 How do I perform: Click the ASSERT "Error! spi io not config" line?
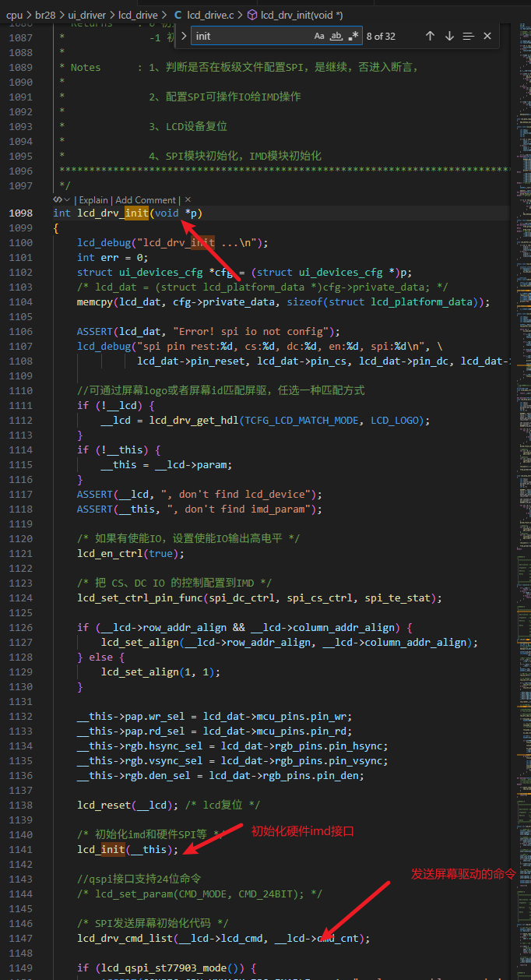click(x=209, y=331)
